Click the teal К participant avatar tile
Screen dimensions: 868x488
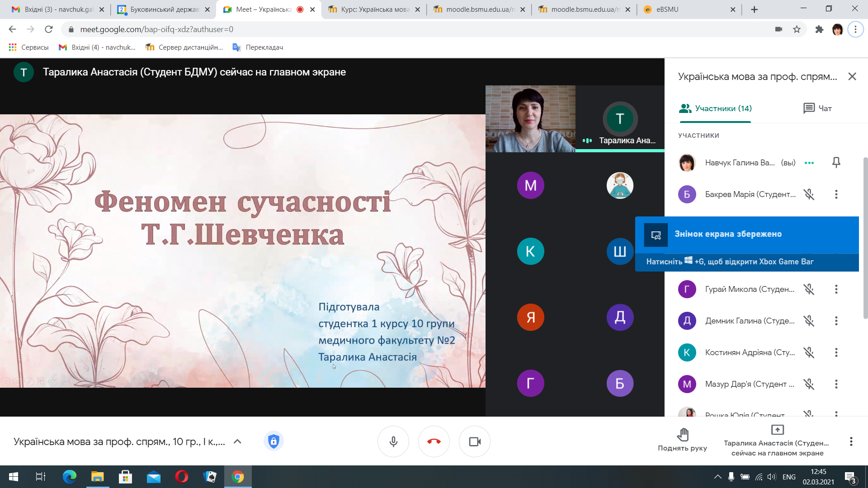click(x=530, y=251)
